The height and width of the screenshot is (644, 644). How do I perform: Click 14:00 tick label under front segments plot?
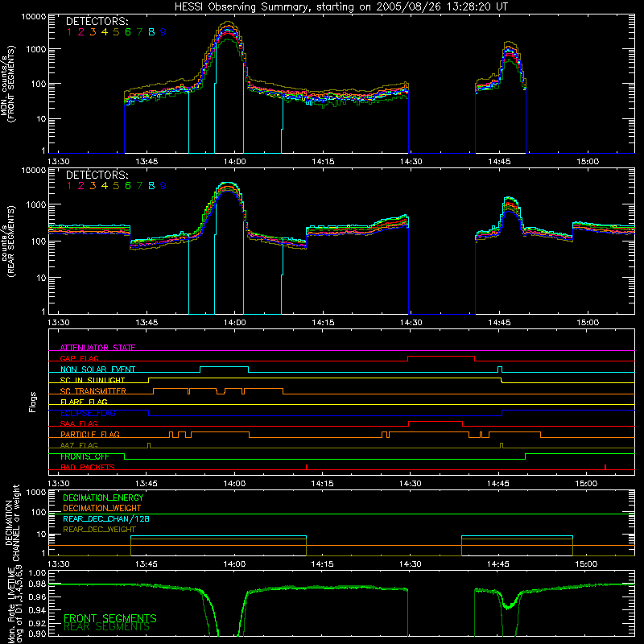[x=234, y=162]
